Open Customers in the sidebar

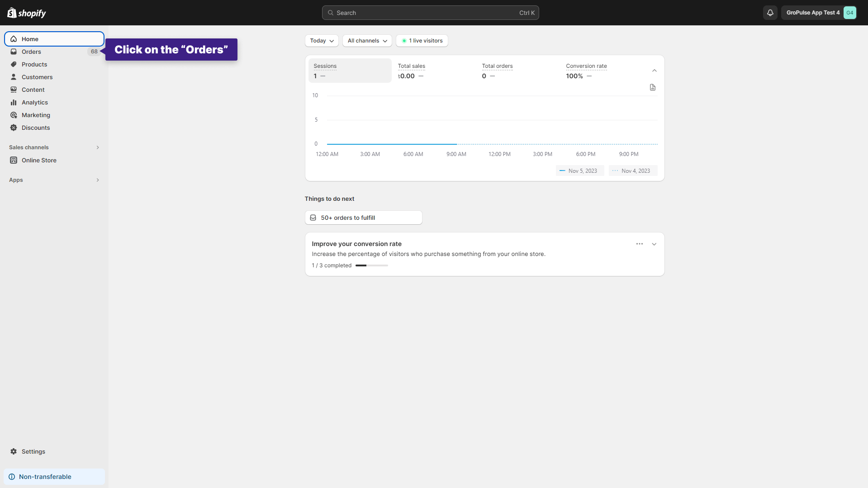click(54, 77)
